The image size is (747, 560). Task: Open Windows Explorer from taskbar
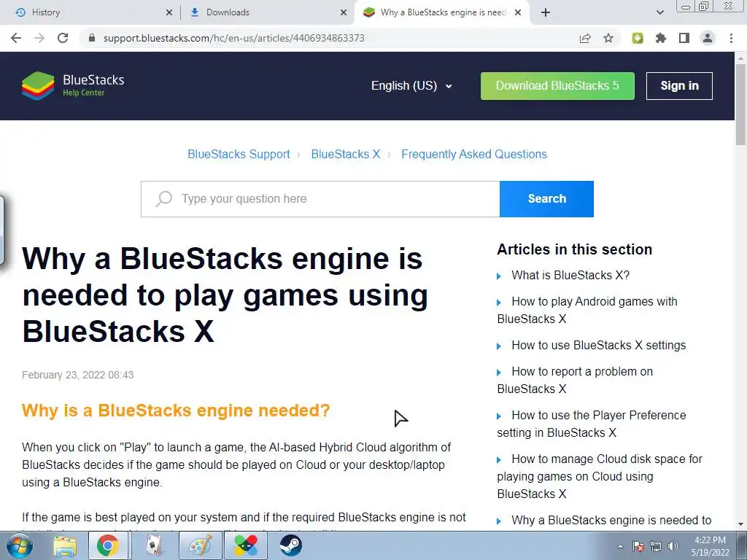[64, 545]
